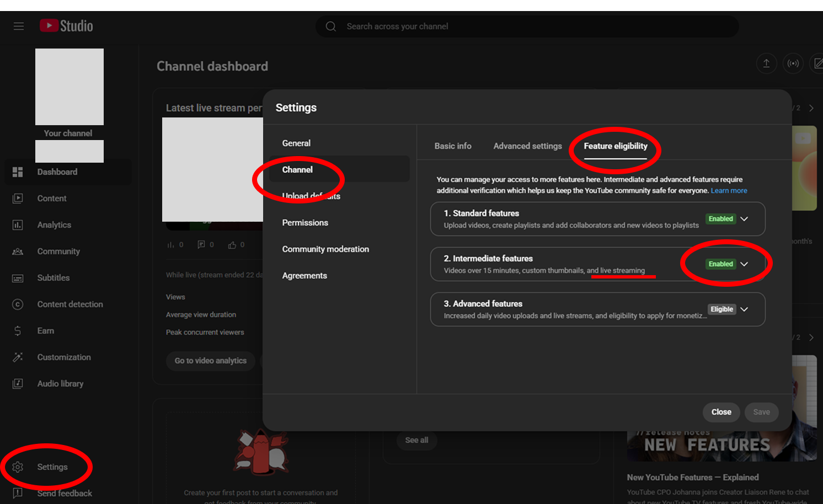Select the Earn icon in the sidebar
Screen dimensions: 823x504
point(18,330)
